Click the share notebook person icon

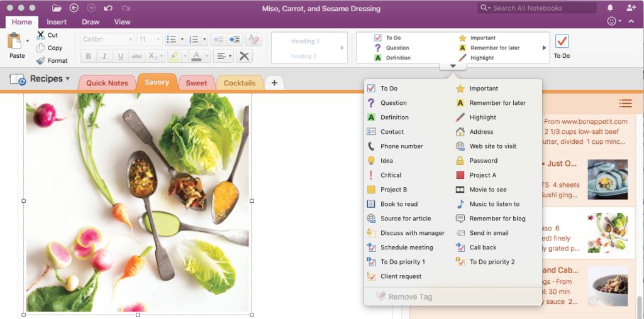[x=631, y=8]
